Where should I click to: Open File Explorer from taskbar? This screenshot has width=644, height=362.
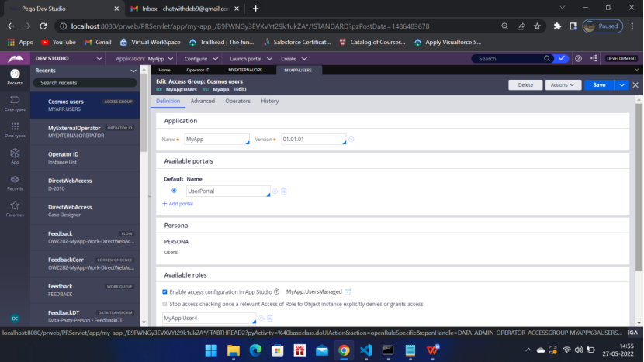pyautogui.click(x=234, y=350)
